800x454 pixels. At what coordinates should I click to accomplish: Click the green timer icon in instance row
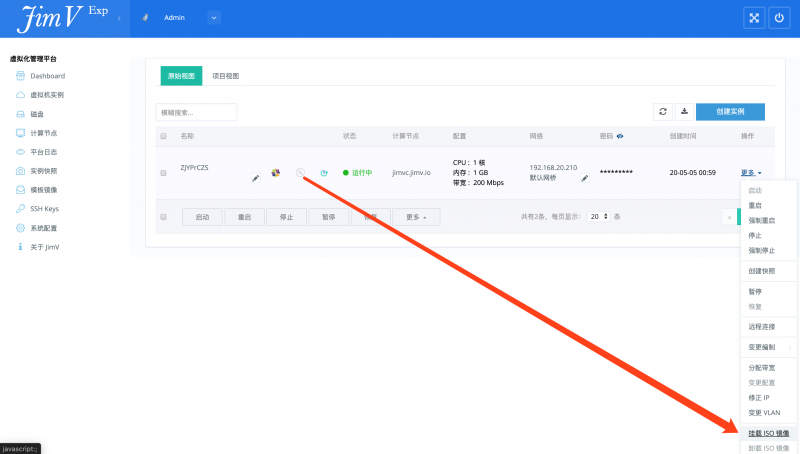323,173
